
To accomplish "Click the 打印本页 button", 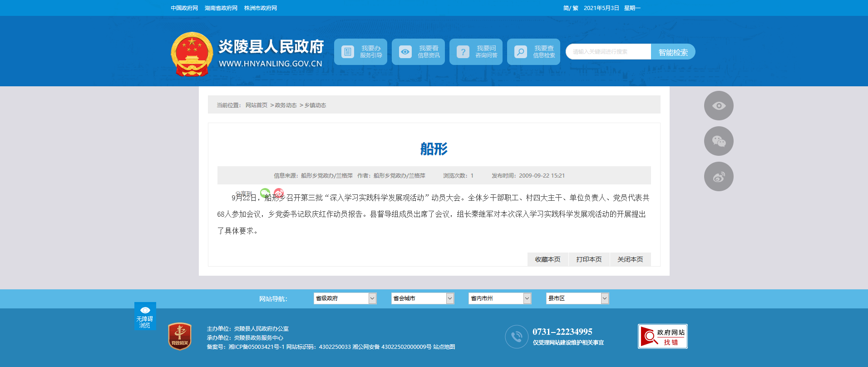I will pos(589,259).
